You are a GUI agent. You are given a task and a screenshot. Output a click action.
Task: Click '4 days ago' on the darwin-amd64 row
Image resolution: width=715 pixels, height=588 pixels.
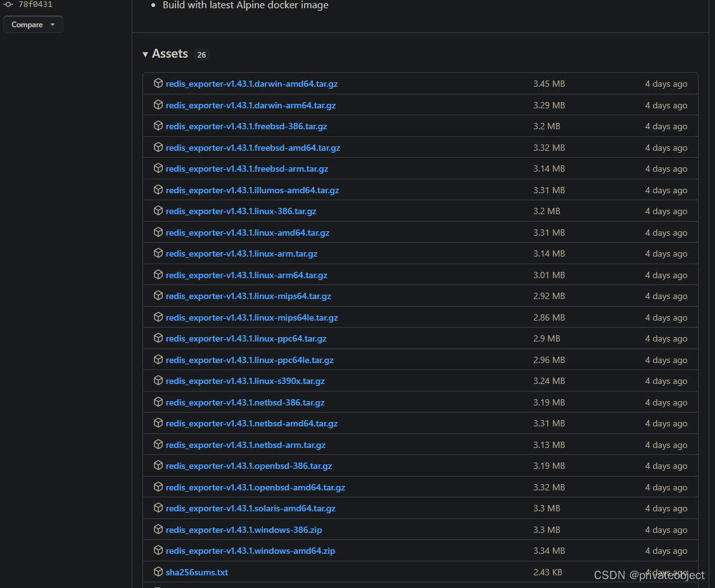point(666,84)
